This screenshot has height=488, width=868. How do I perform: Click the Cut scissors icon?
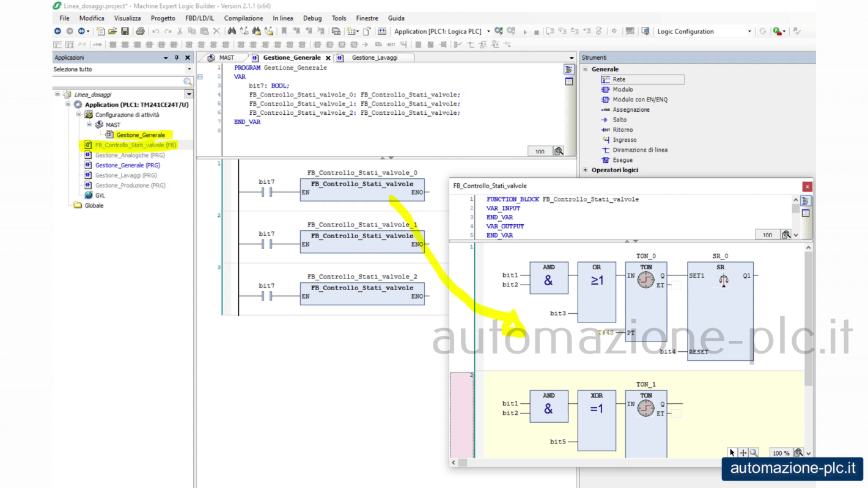click(180, 31)
